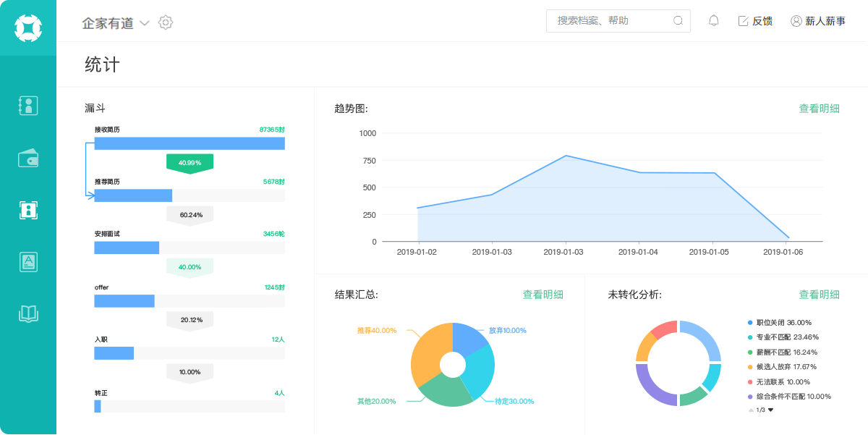This screenshot has width=868, height=435.
Task: Open the wallet sidebar icon
Action: click(28, 158)
